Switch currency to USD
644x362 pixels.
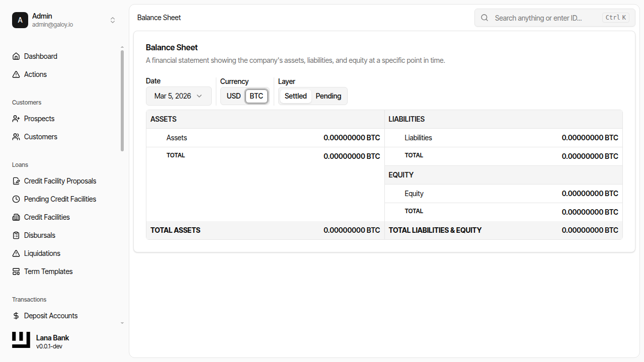click(x=233, y=96)
